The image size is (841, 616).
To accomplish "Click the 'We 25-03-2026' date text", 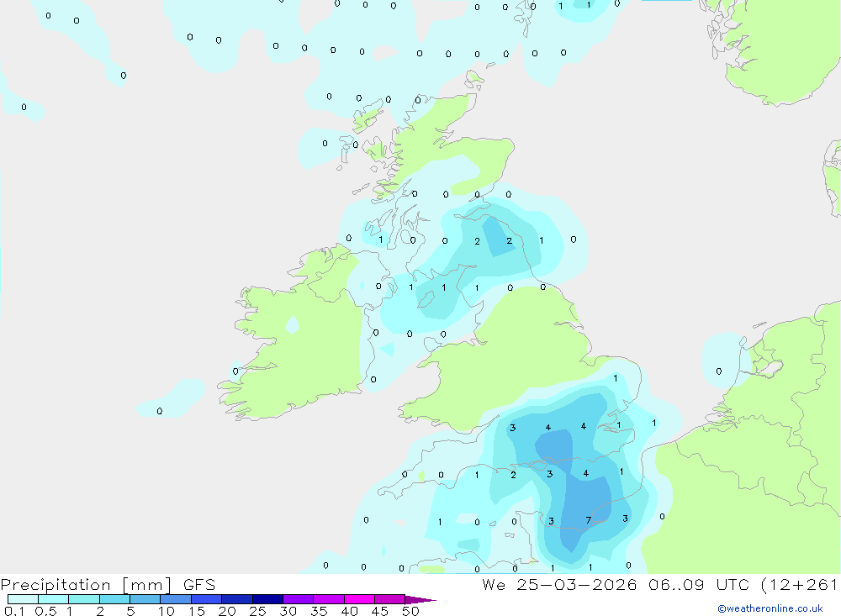I will point(559,584).
